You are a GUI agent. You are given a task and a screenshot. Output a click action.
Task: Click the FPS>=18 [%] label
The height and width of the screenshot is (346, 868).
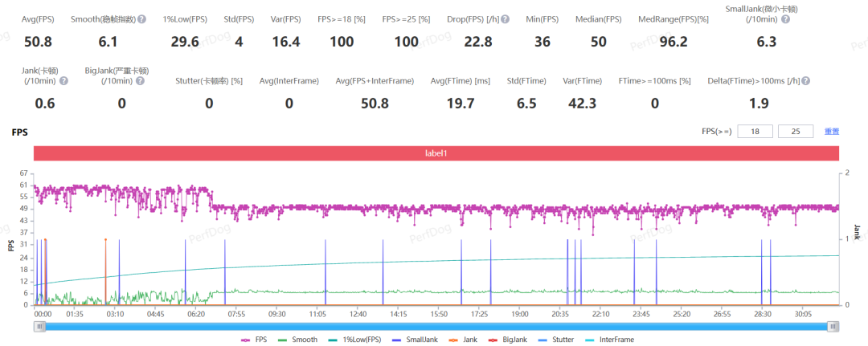[342, 19]
